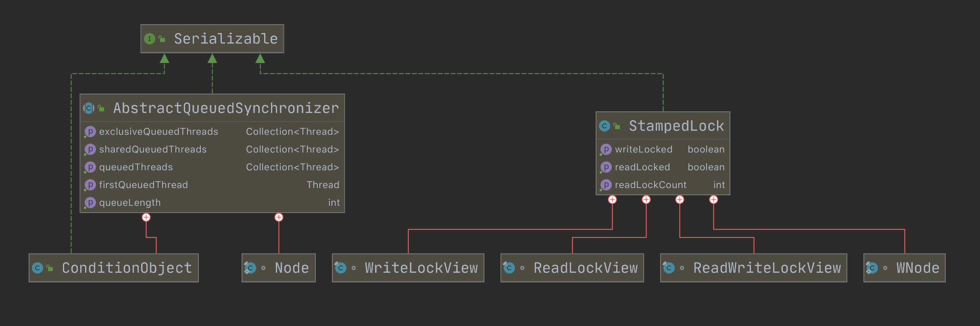Select the firstQueuedThread property row

(x=212, y=185)
